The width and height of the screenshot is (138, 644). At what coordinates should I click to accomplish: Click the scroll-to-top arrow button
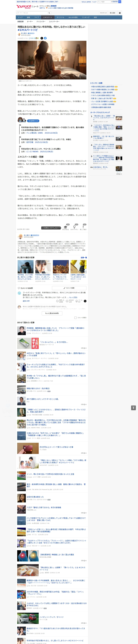coord(133,408)
